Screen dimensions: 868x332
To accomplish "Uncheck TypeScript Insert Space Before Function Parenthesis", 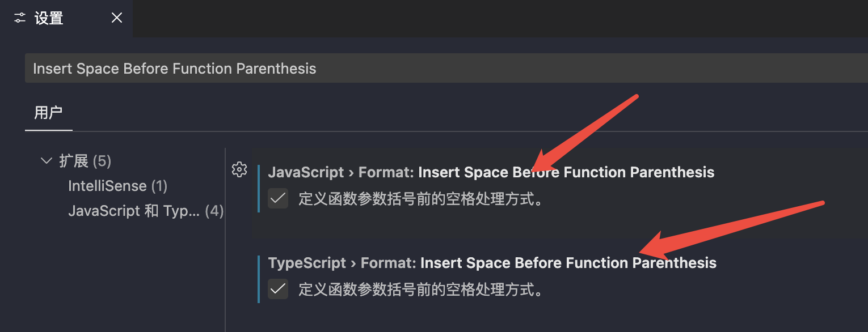I will pyautogui.click(x=278, y=290).
